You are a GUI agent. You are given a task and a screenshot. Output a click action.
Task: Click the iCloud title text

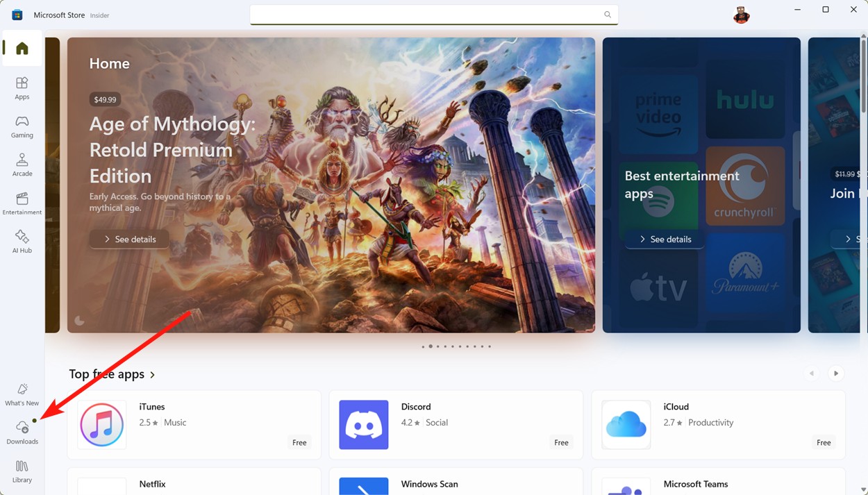(x=676, y=407)
